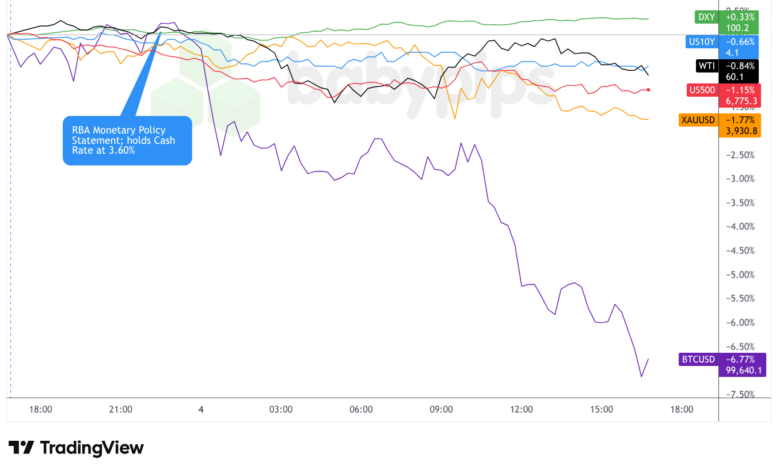
Task: Click the 15:00 time axis label
Action: [601, 409]
